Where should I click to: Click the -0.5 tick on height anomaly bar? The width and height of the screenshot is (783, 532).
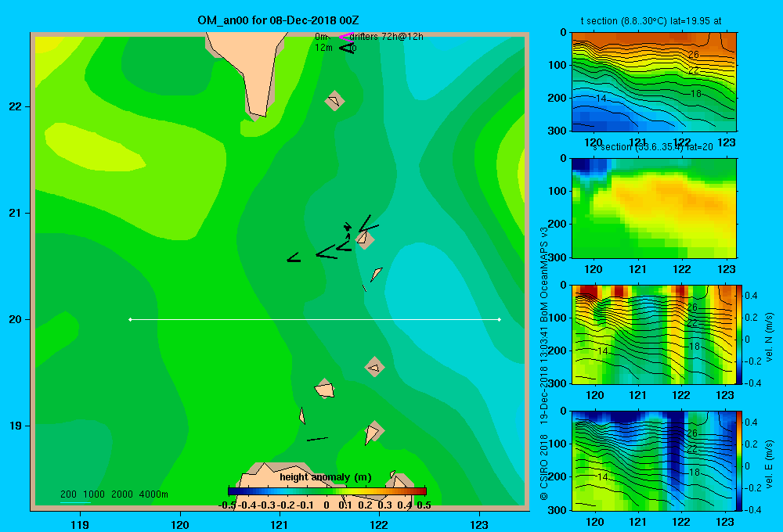pos(228,505)
